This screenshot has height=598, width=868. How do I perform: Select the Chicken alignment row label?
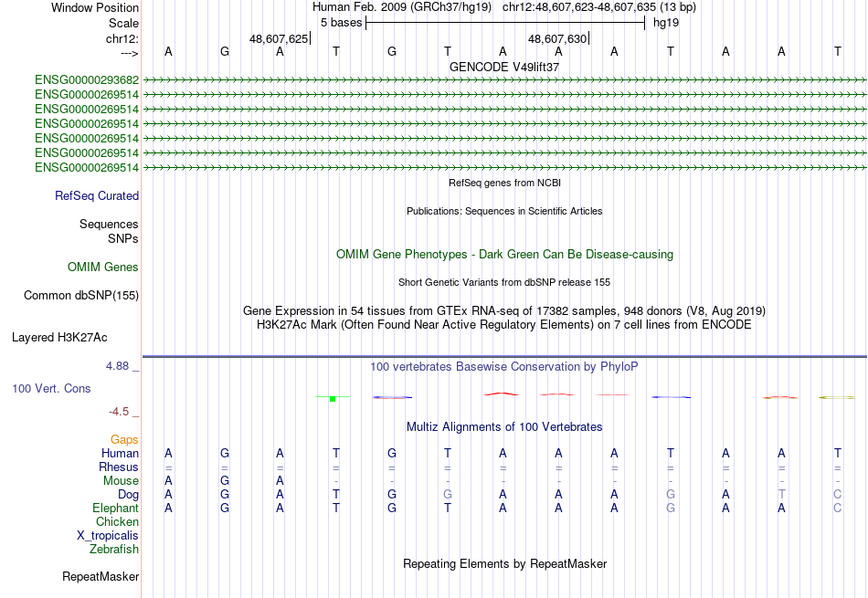(x=117, y=521)
